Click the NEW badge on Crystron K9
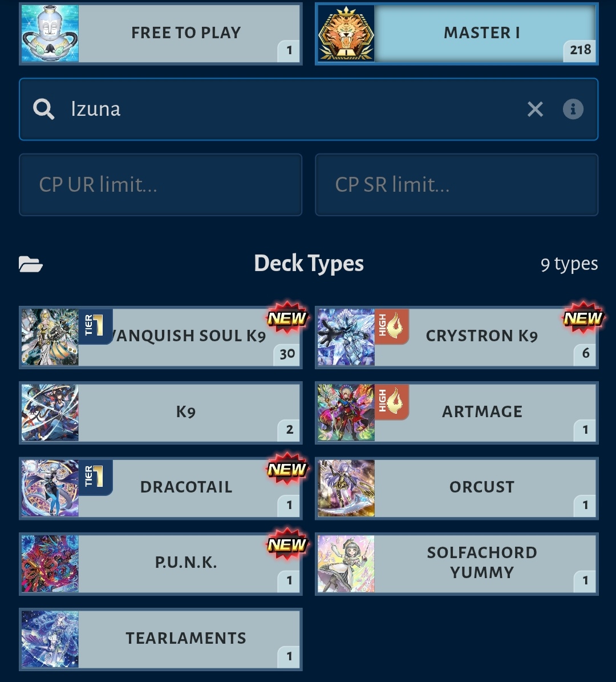The image size is (616, 682). point(582,318)
